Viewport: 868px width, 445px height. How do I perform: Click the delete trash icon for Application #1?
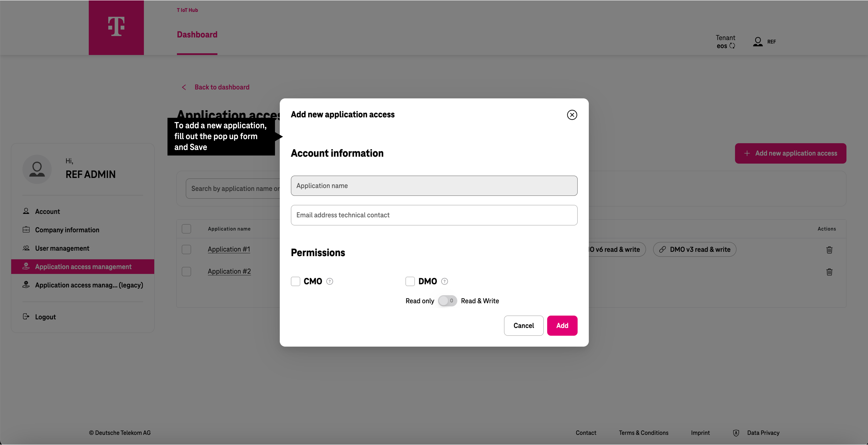coord(829,250)
